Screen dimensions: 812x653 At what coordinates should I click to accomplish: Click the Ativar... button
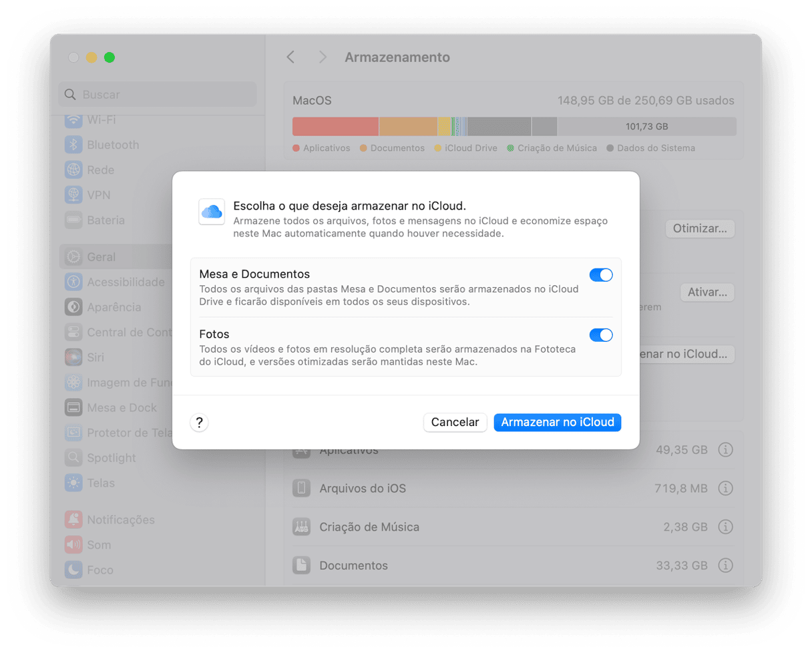tap(707, 292)
